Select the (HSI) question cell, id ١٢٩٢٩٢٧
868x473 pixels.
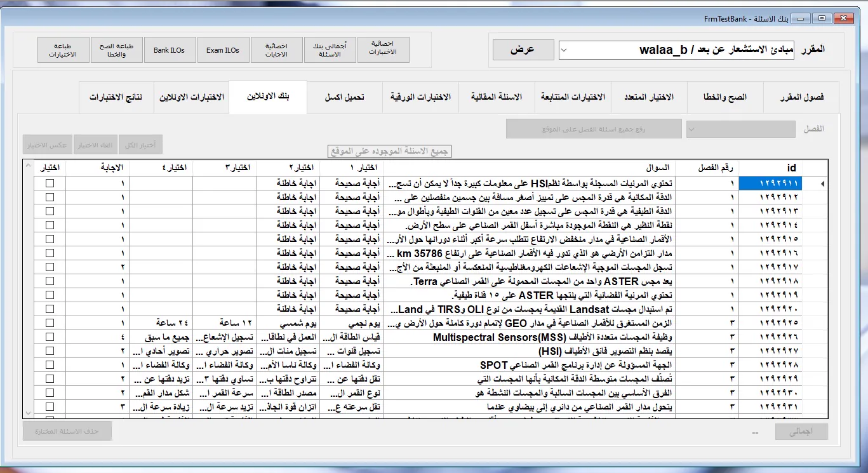[x=530, y=350]
